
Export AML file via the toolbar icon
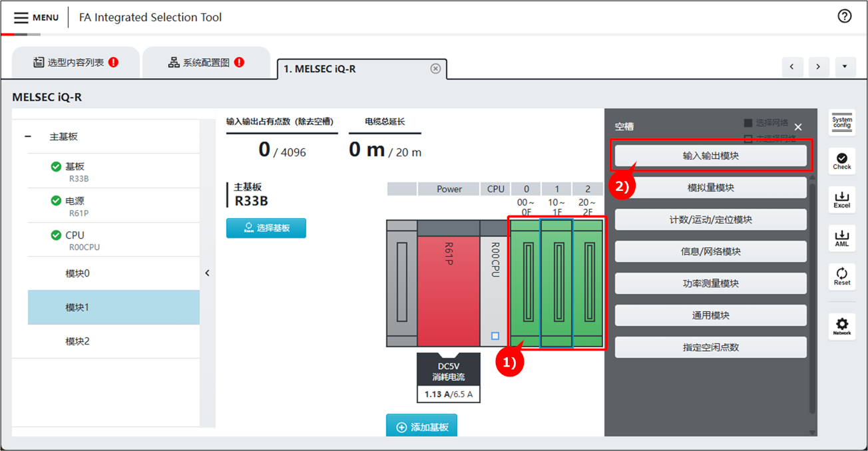tap(841, 237)
